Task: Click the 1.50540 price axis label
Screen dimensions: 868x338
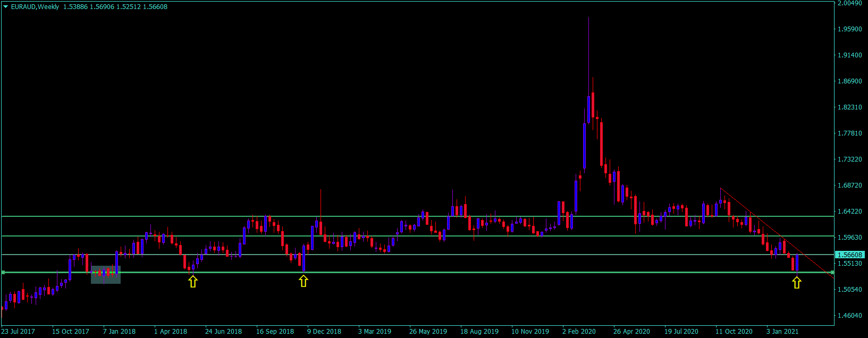Action: 850,290
